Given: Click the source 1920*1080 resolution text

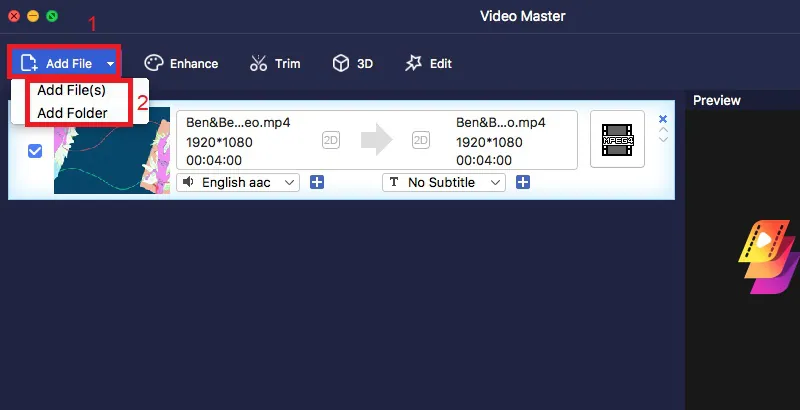Looking at the screenshot, I should pos(219,142).
